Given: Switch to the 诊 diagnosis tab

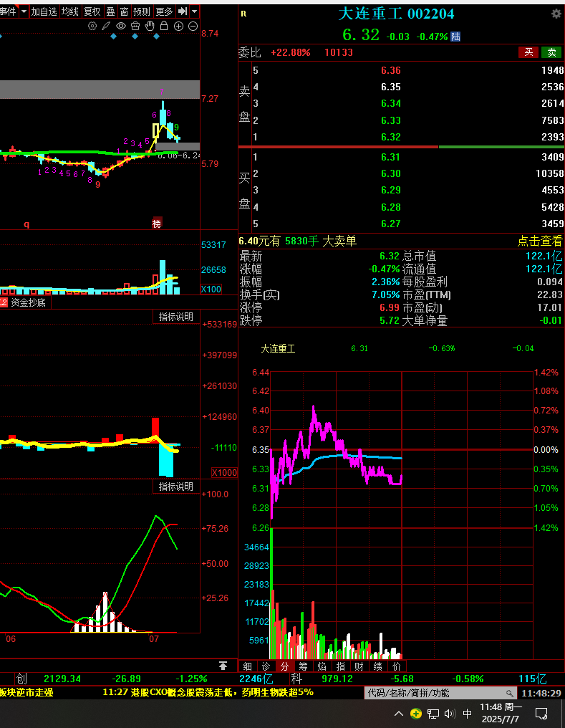Looking at the screenshot, I should click(x=266, y=666).
